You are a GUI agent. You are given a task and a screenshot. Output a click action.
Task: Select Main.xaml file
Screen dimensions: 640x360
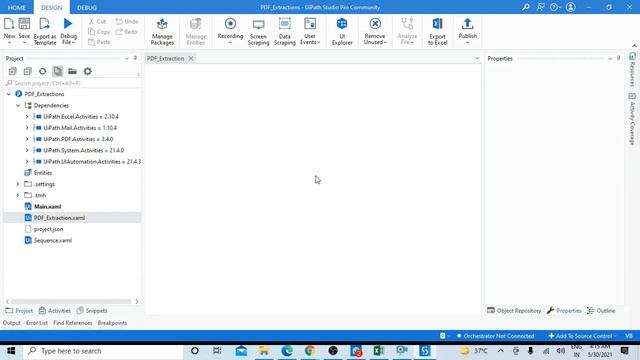pos(47,207)
